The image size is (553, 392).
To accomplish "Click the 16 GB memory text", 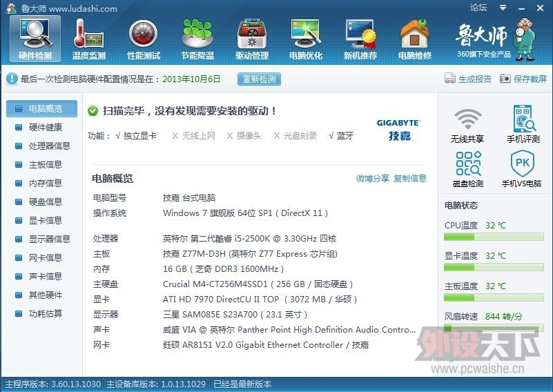I will click(x=223, y=269).
